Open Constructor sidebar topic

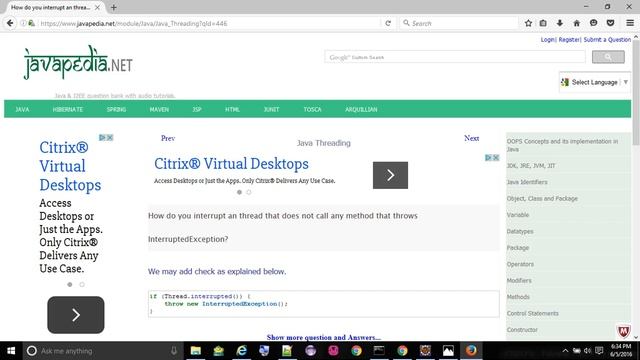522,329
